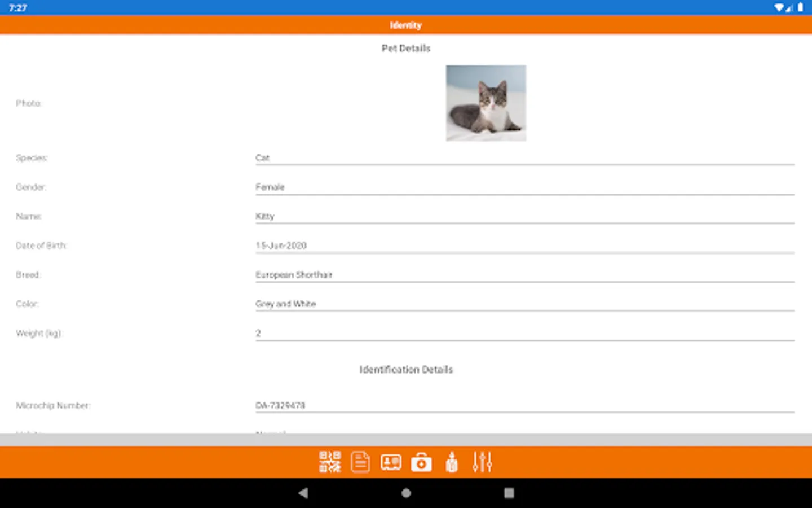Image resolution: width=812 pixels, height=508 pixels.
Task: Tap the Android recent apps button
Action: coord(509,493)
